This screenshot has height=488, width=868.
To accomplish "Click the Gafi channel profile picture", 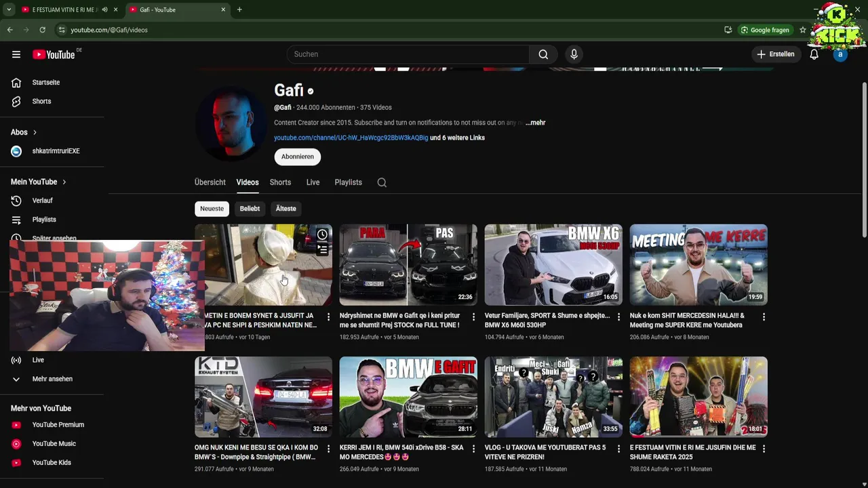I will point(231,123).
